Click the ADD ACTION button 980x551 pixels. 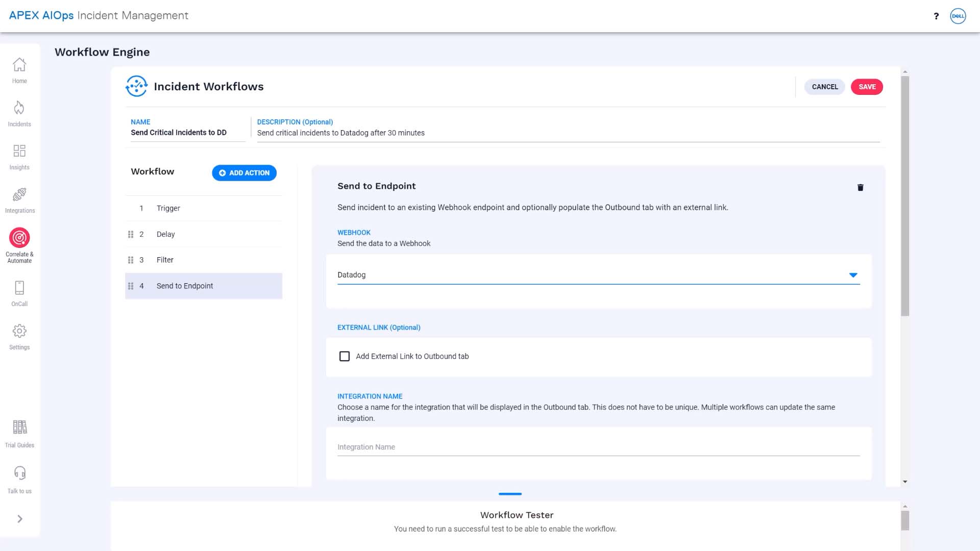pyautogui.click(x=244, y=173)
